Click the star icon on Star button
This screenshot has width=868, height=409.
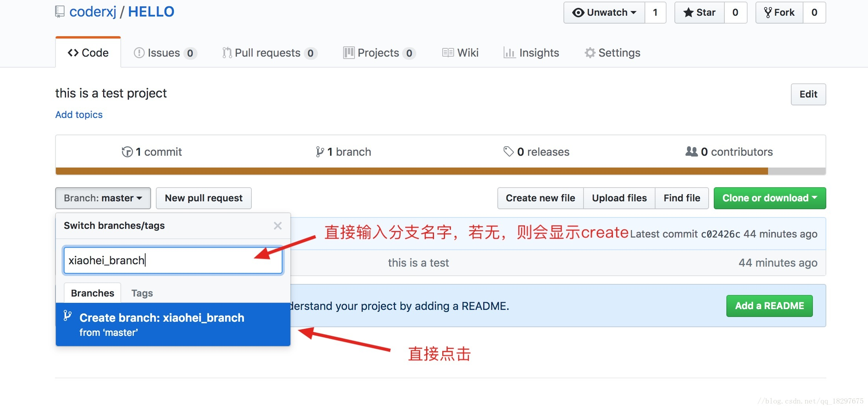click(x=689, y=13)
